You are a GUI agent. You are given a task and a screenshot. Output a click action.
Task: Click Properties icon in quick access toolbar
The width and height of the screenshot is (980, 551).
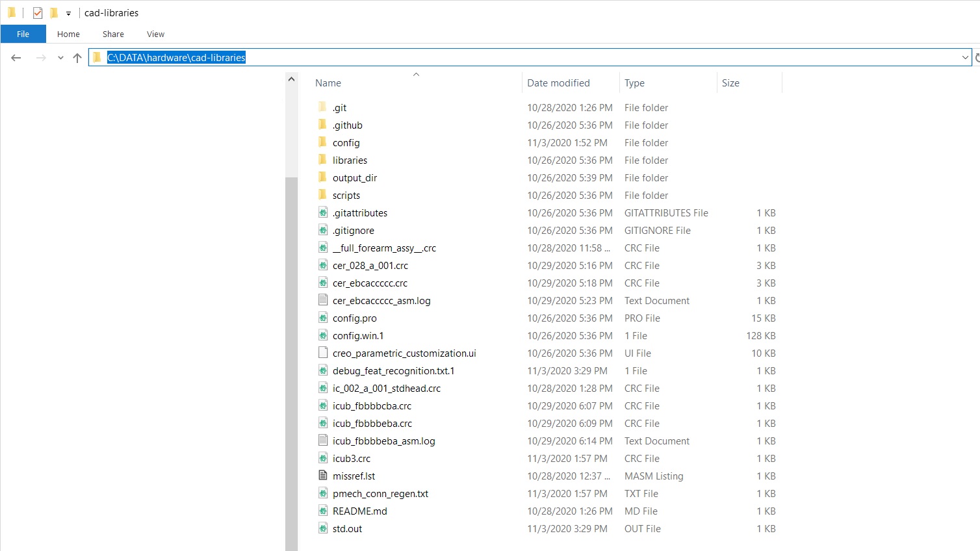(x=38, y=12)
